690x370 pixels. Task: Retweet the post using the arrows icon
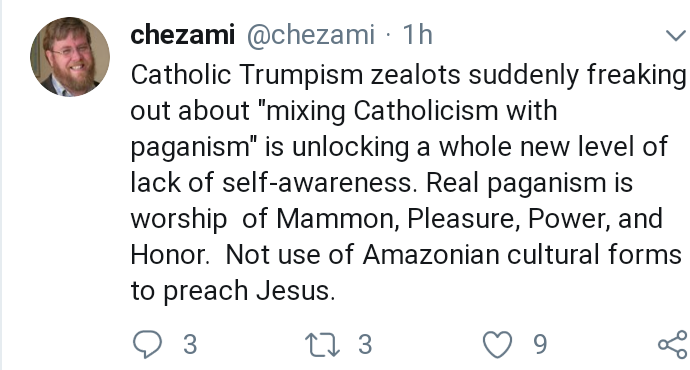323,344
